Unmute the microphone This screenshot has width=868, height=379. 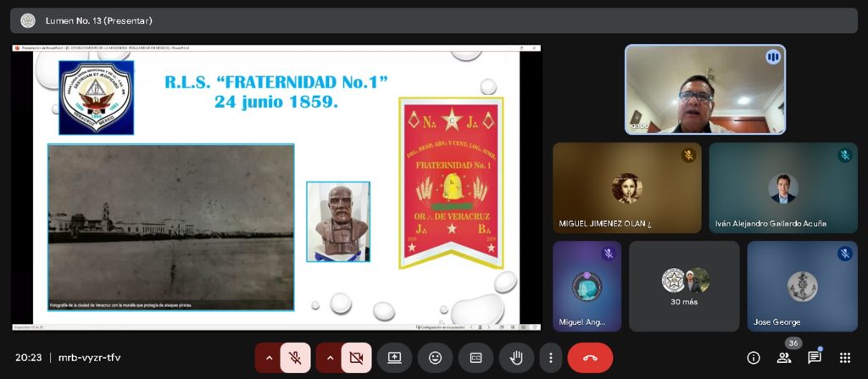[x=295, y=358]
